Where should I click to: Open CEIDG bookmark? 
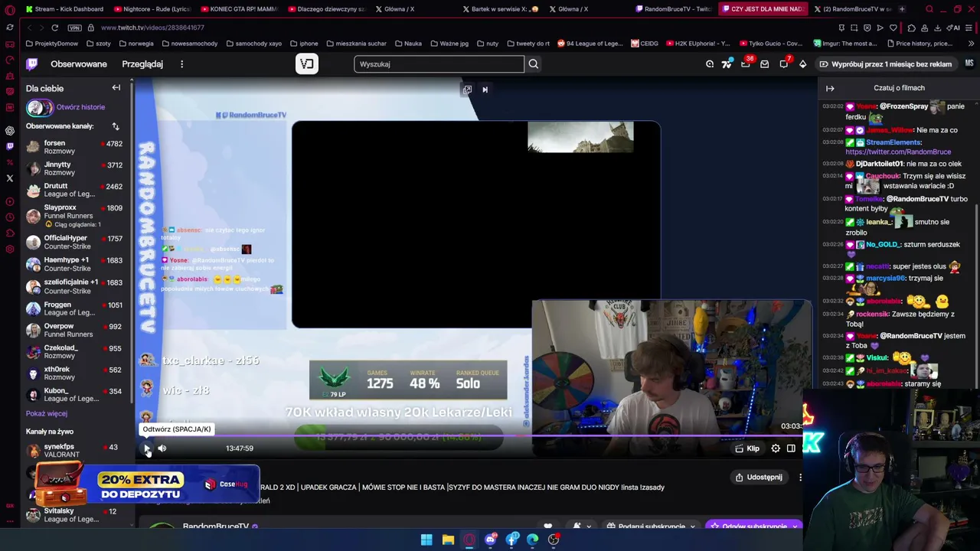(x=645, y=44)
